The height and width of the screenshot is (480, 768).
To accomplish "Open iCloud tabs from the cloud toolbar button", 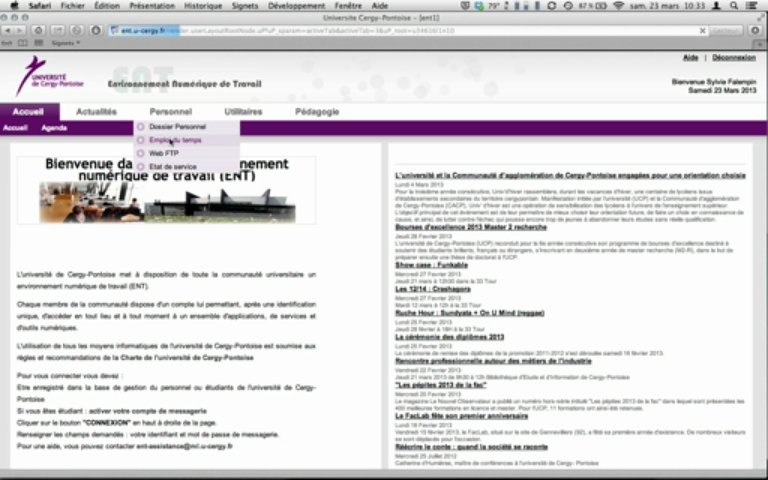I will [x=38, y=30].
